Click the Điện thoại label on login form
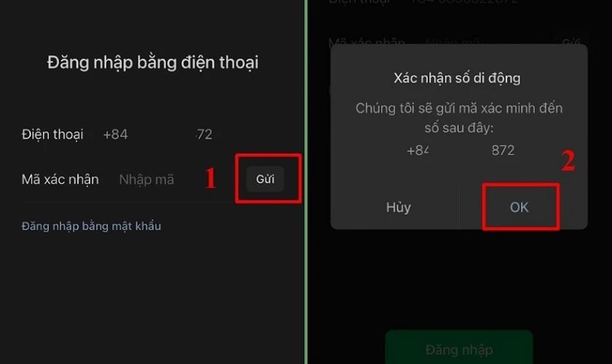Image resolution: width=612 pixels, height=364 pixels. [x=53, y=135]
